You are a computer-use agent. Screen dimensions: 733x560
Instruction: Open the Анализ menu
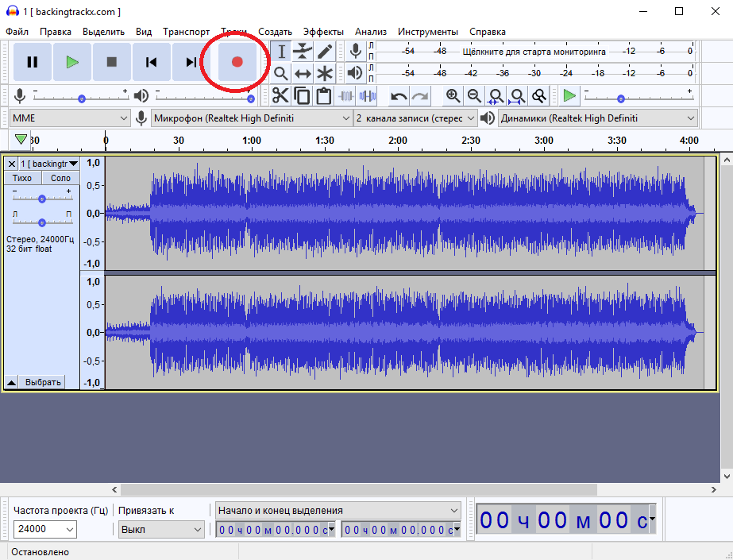371,32
